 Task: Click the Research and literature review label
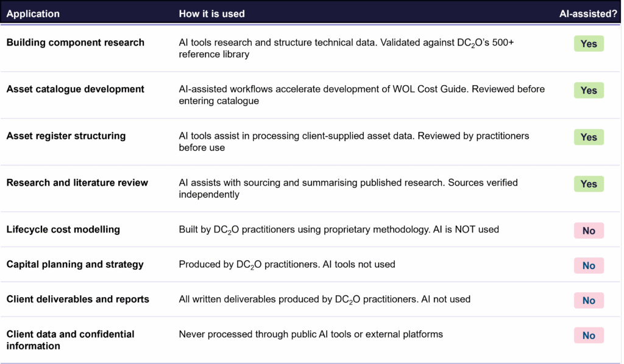[x=77, y=183]
